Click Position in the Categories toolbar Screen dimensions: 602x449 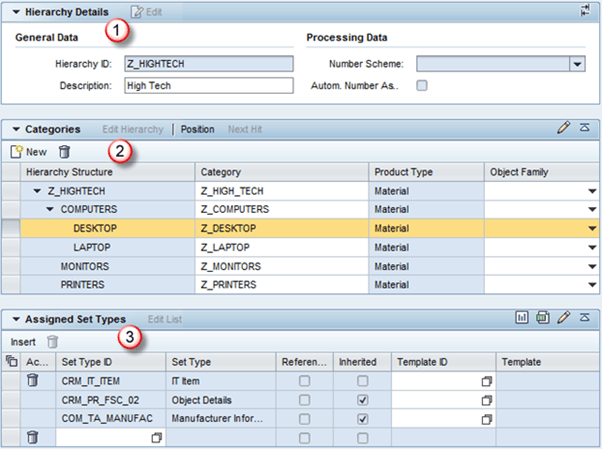(x=197, y=130)
